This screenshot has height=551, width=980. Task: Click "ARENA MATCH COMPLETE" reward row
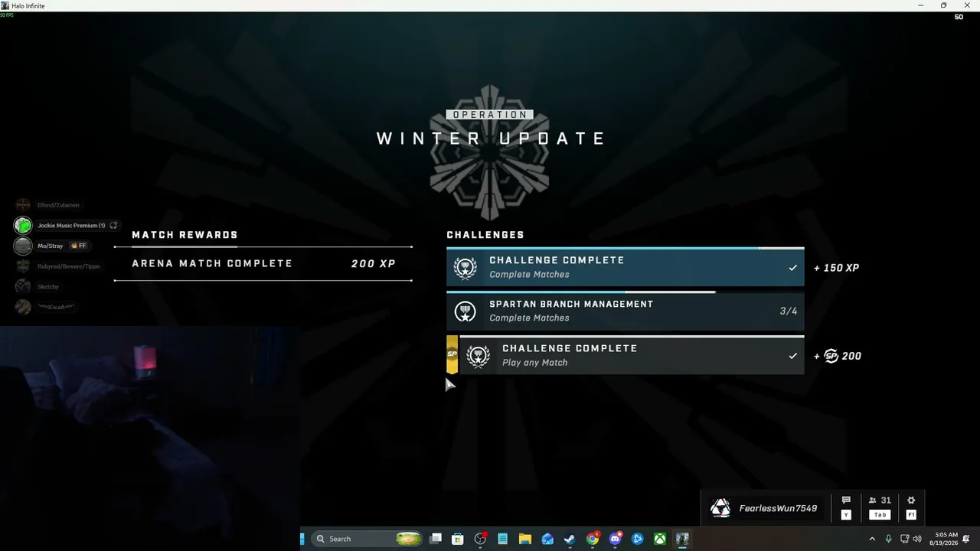(x=263, y=263)
